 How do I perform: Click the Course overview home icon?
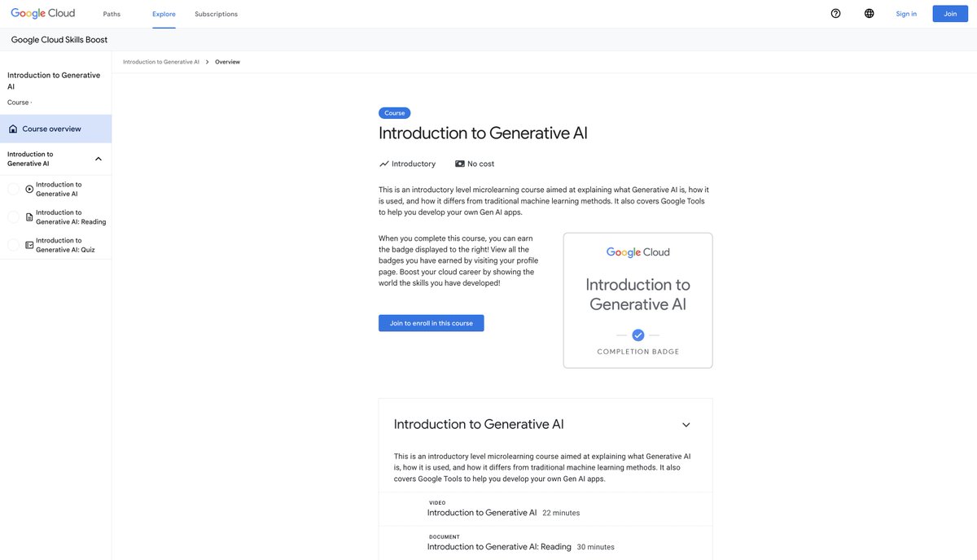coord(13,129)
